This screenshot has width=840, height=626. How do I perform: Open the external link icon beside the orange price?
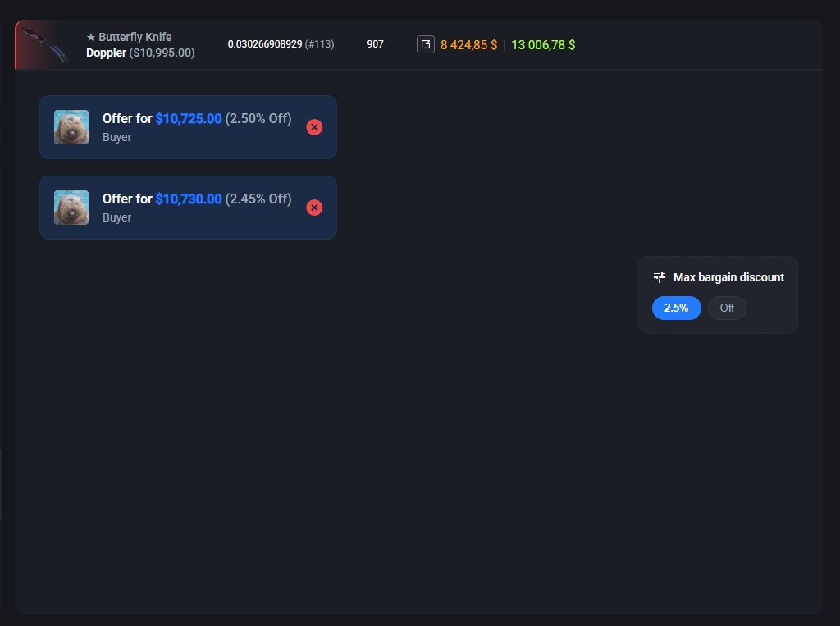pyautogui.click(x=426, y=44)
